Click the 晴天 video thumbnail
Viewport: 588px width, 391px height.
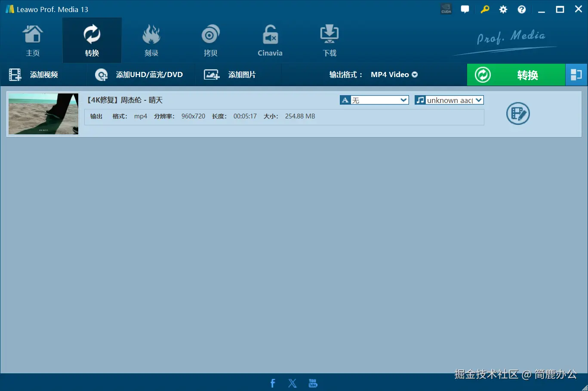pyautogui.click(x=43, y=114)
